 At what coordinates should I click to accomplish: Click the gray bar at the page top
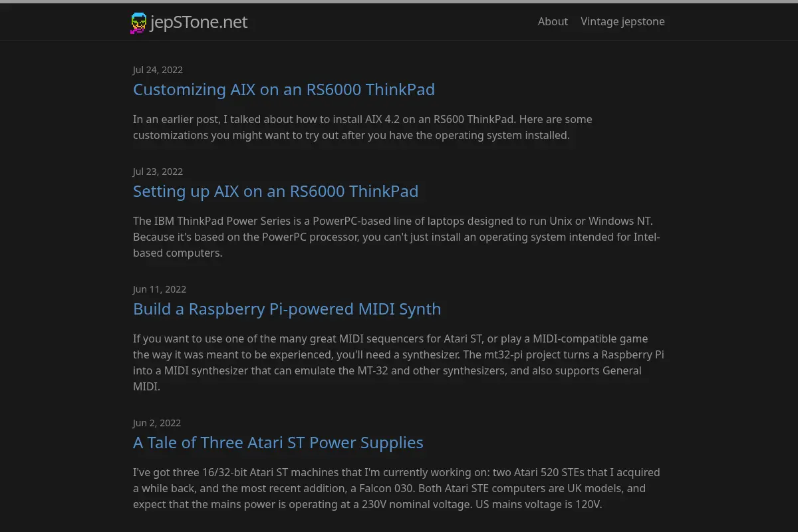tap(399, 1)
